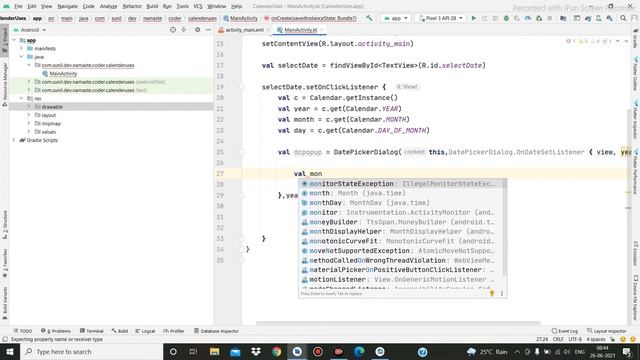The height and width of the screenshot is (360, 640).
Task: Open the Logcat tool window
Action: 145,331
